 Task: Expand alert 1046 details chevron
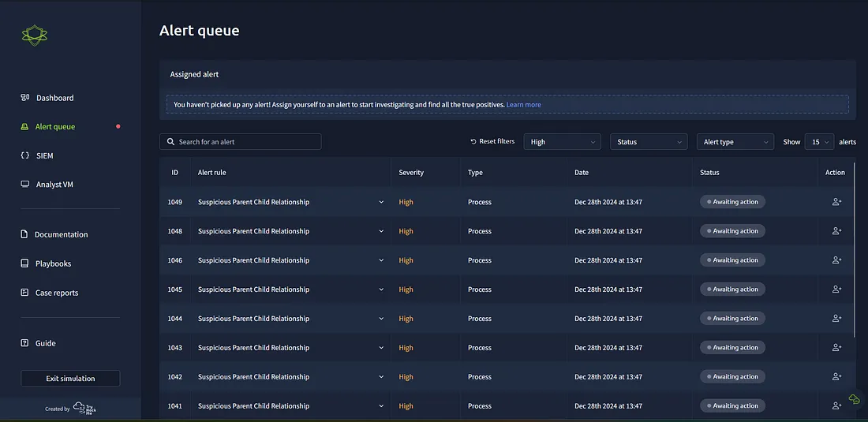click(381, 260)
